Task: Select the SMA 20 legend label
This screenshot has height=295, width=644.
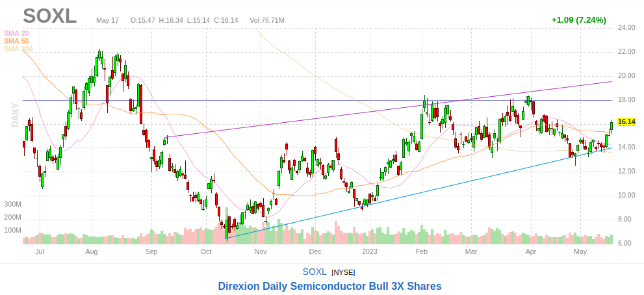Action: [16, 33]
